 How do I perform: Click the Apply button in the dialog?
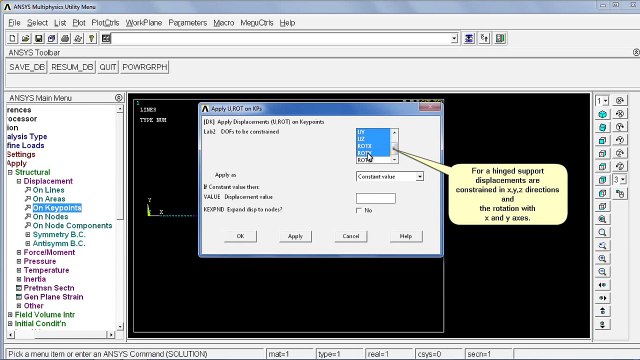coord(296,236)
